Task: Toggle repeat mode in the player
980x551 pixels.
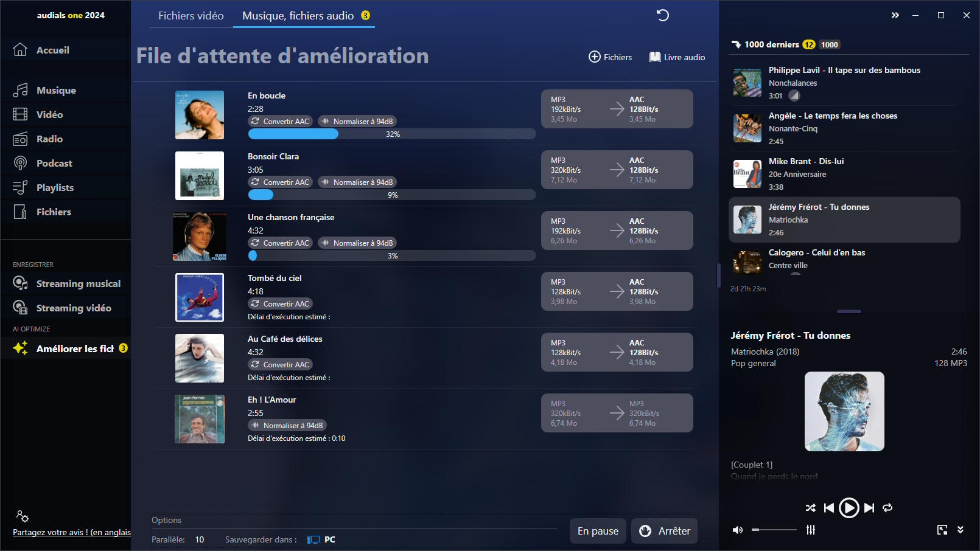Action: (887, 508)
